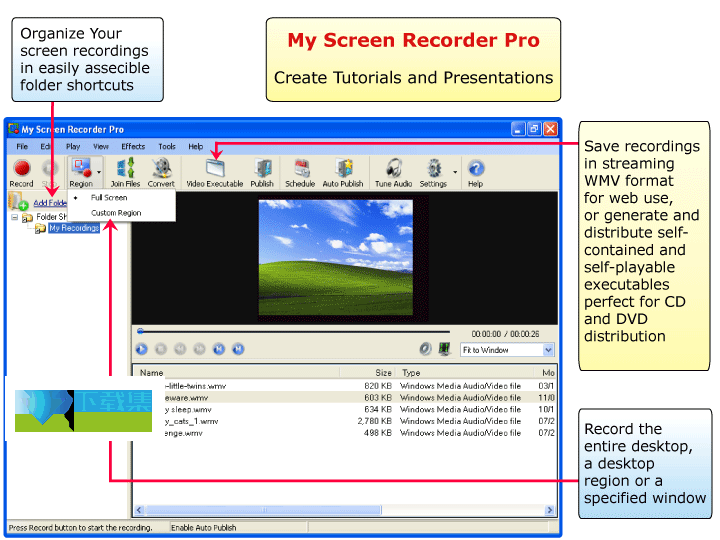Viewport: 720px width, 540px height.
Task: Select Full Screen region option
Action: (108, 197)
